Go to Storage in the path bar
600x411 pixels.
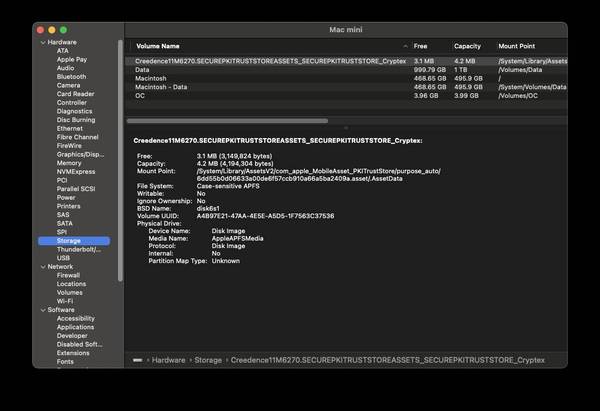coord(208,360)
